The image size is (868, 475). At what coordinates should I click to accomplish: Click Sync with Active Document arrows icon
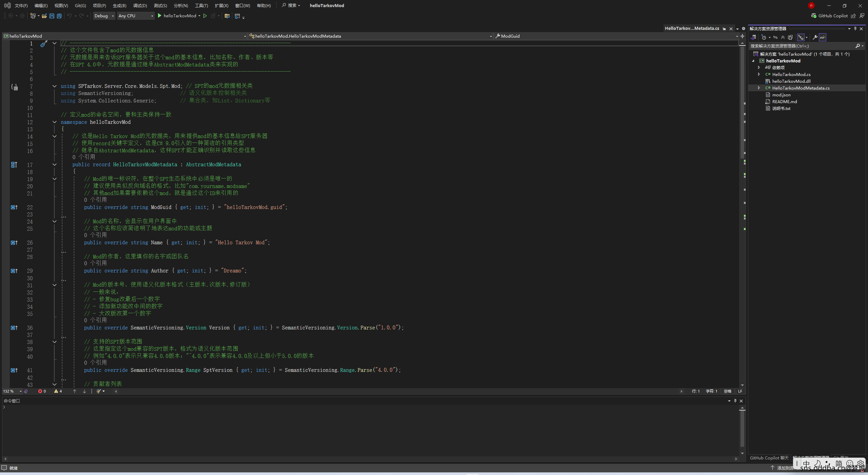tap(775, 37)
